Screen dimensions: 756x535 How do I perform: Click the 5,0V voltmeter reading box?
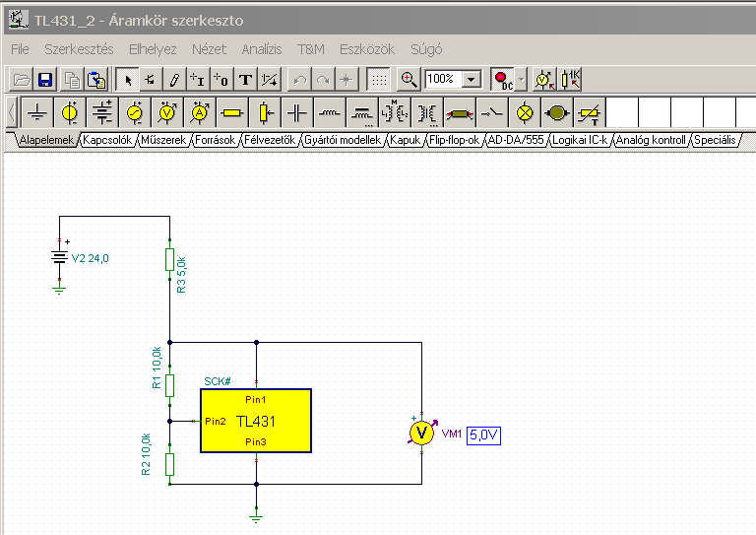coord(483,435)
